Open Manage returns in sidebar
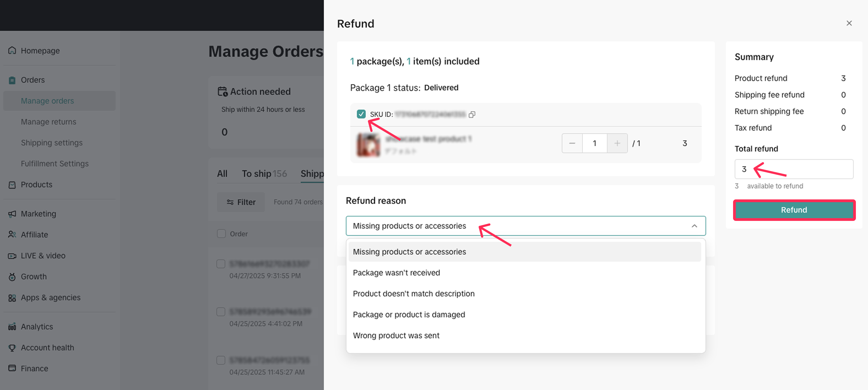This screenshot has height=390, width=868. tap(48, 122)
